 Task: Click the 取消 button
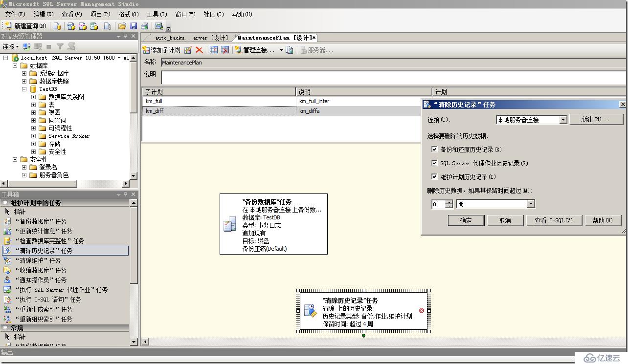[505, 220]
